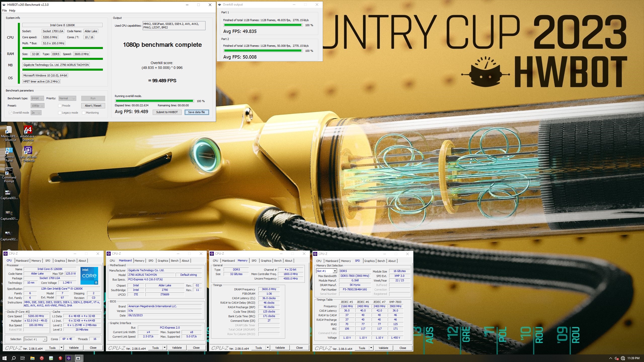Screen dimensions: 644x362
Task: Switch to CPU-Z from the taskbar
Action: tap(69, 358)
